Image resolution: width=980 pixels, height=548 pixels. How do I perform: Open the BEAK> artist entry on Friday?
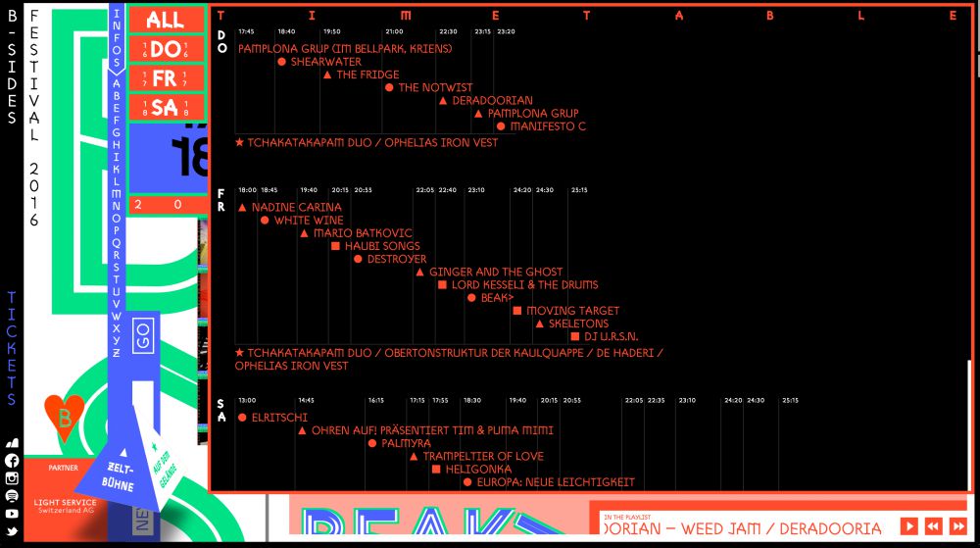click(497, 297)
